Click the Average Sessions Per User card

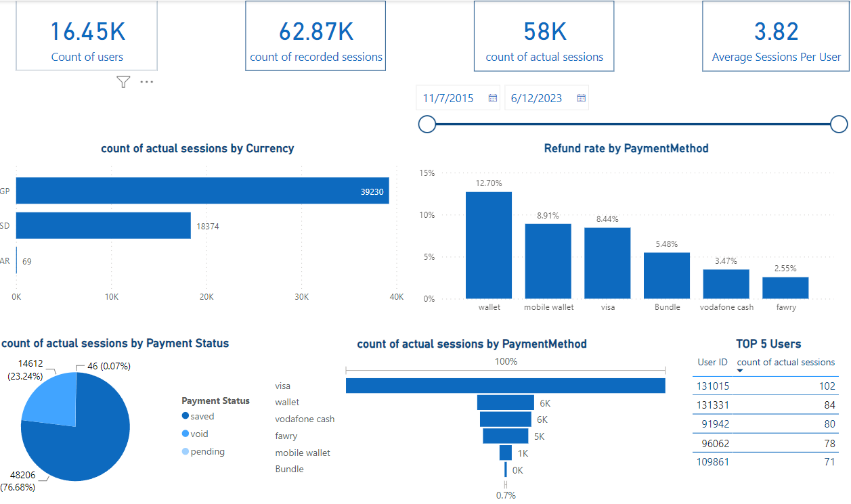pyautogui.click(x=776, y=37)
